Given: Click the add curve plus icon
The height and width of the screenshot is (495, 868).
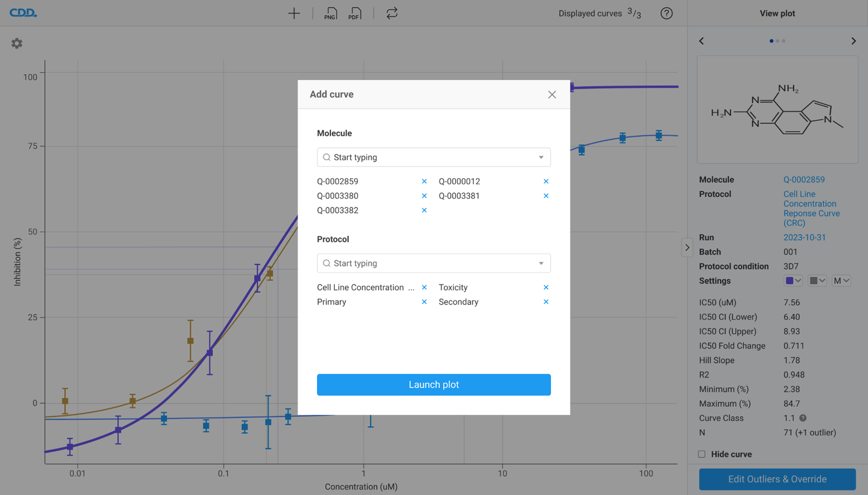Looking at the screenshot, I should 294,13.
